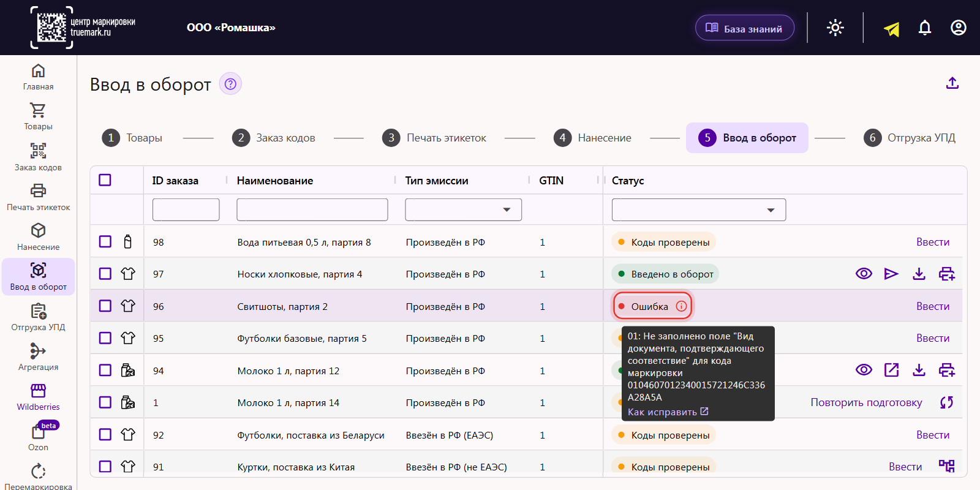Open the База знаний button
Viewport: 980px width, 490px height.
pos(745,28)
